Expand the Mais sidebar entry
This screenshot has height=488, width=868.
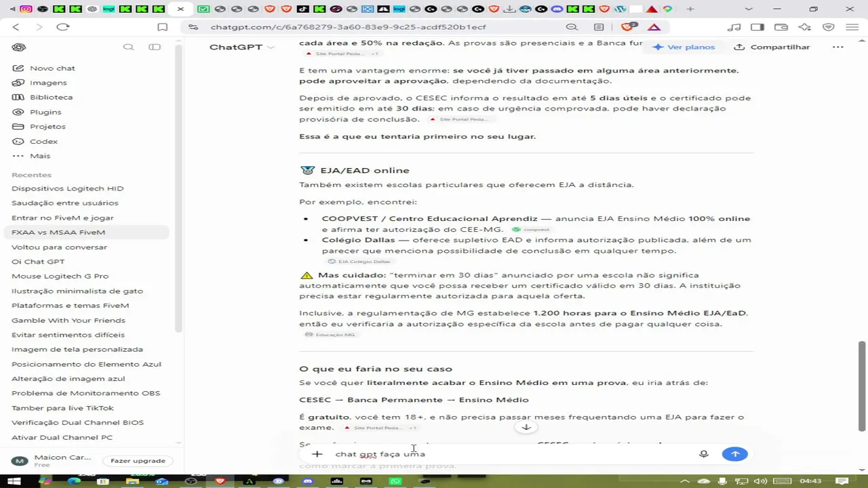(x=31, y=156)
